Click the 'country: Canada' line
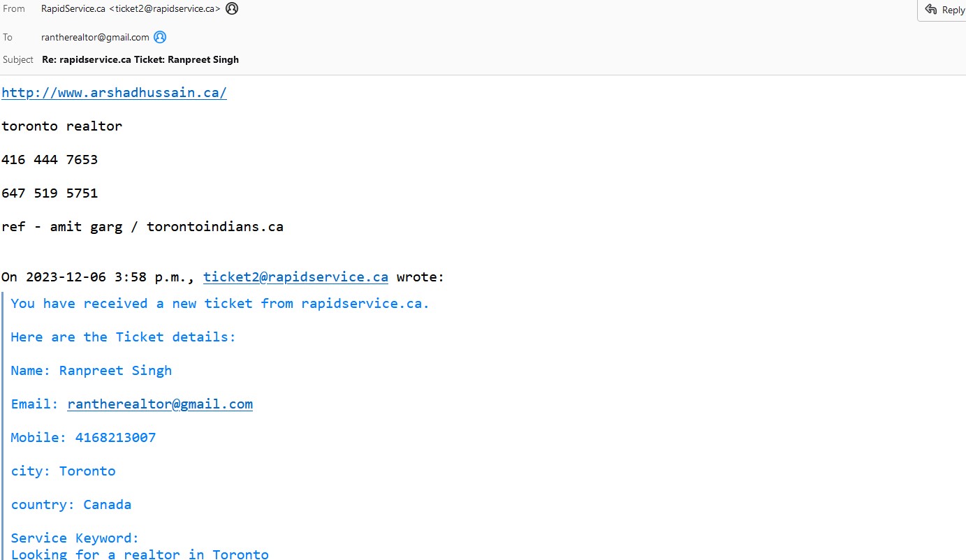The height and width of the screenshot is (560, 966). pyautogui.click(x=71, y=505)
